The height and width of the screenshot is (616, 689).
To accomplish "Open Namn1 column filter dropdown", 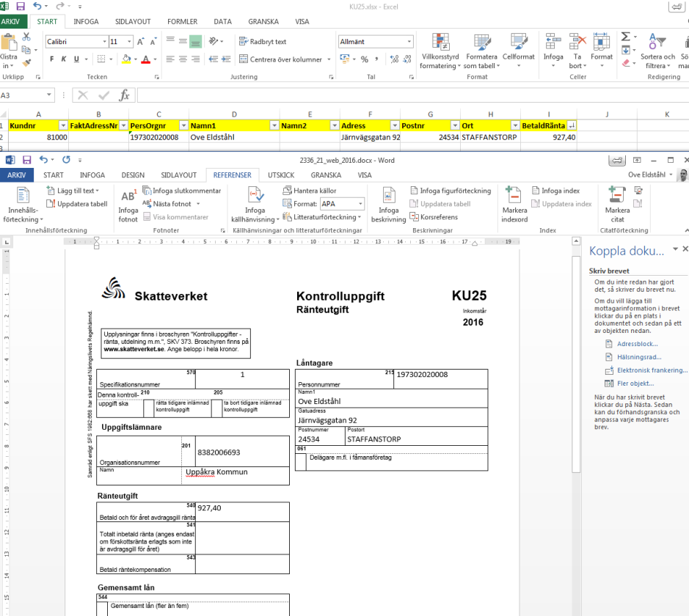I will tap(274, 126).
